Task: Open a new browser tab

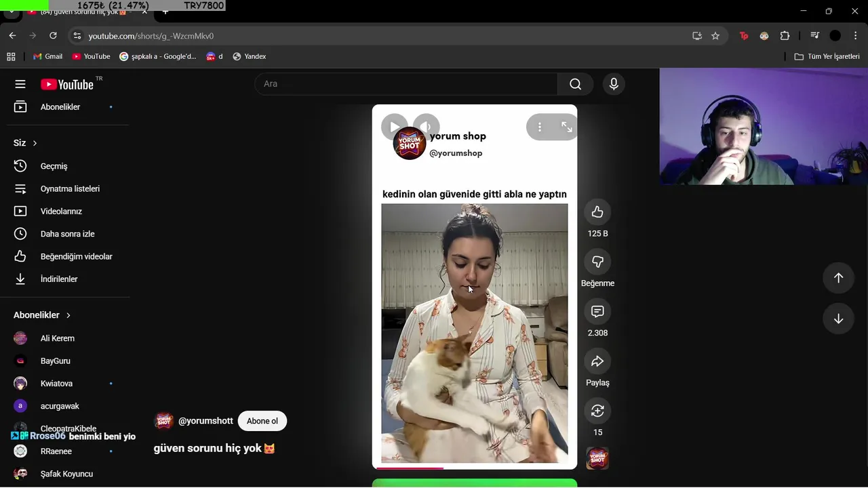Action: (165, 12)
